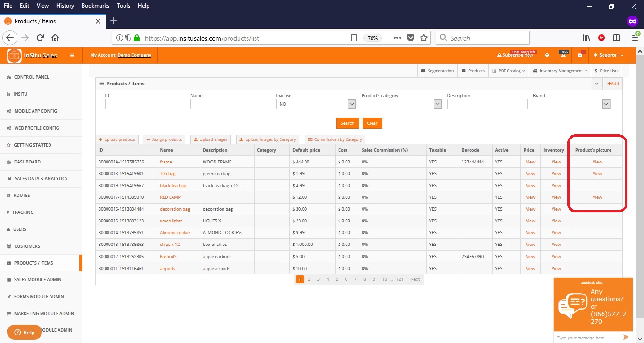This screenshot has height=343, width=644.
Task: Go to page 2 of results
Action: pyautogui.click(x=309, y=279)
